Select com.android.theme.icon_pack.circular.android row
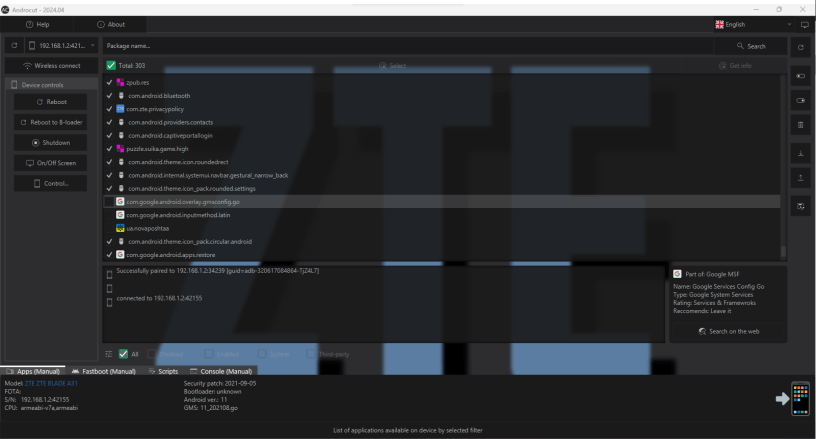 pyautogui.click(x=441, y=241)
